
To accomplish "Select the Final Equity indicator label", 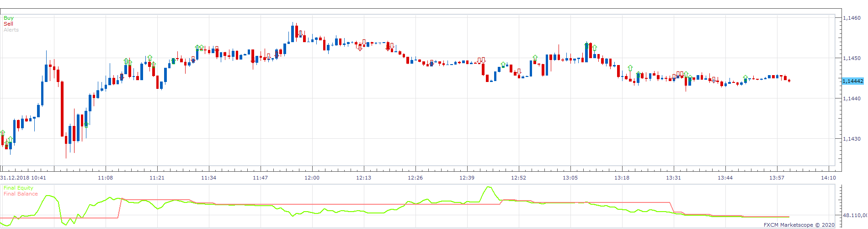I will click(x=18, y=188).
